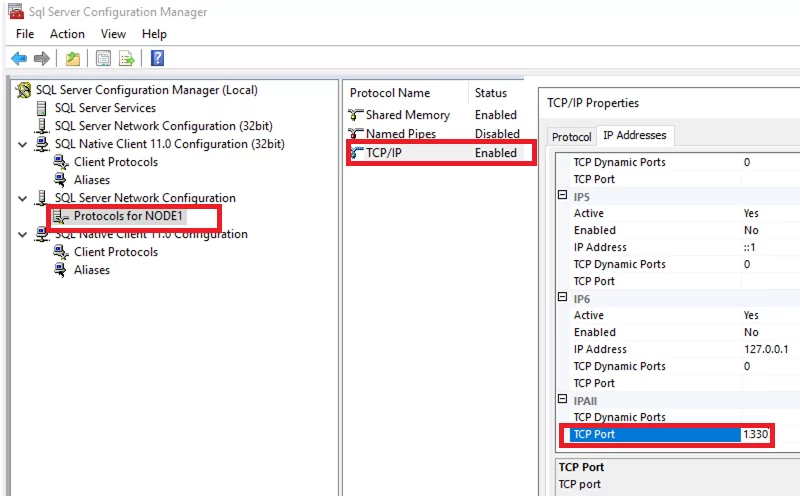The width and height of the screenshot is (800, 496).
Task: Select the upper Client Protocols item
Action: coord(116,162)
